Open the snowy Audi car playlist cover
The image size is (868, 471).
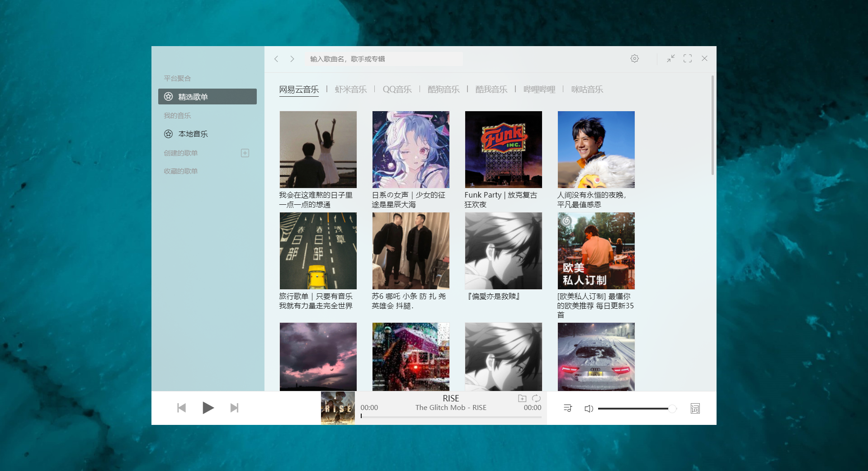pyautogui.click(x=596, y=357)
